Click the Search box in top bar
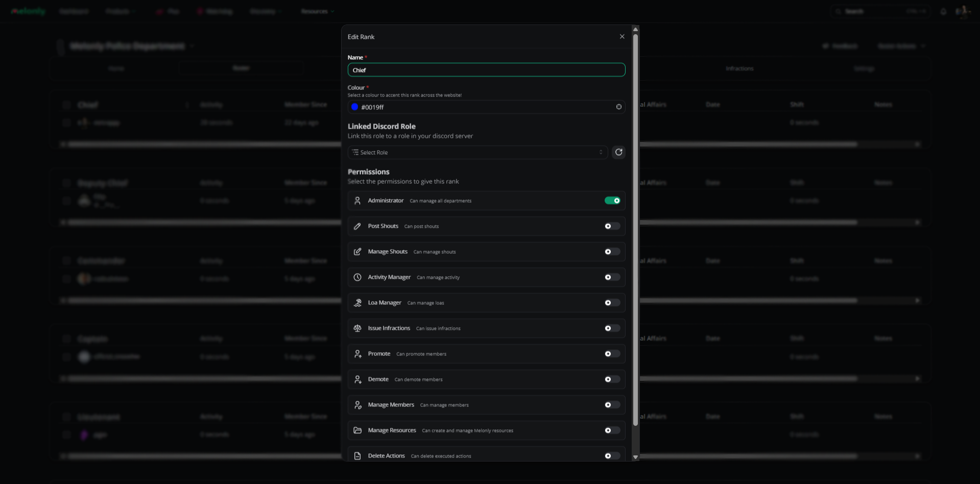Image resolution: width=980 pixels, height=484 pixels. (881, 11)
